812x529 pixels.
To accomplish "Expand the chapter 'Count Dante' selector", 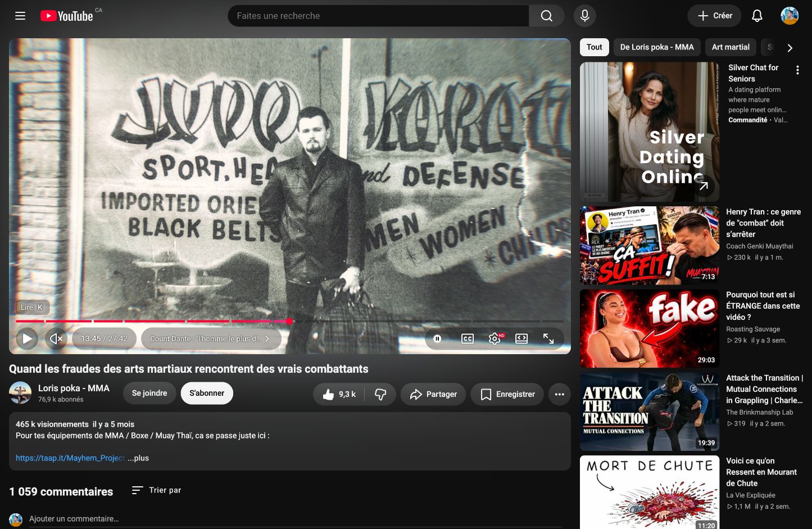I will click(x=210, y=338).
